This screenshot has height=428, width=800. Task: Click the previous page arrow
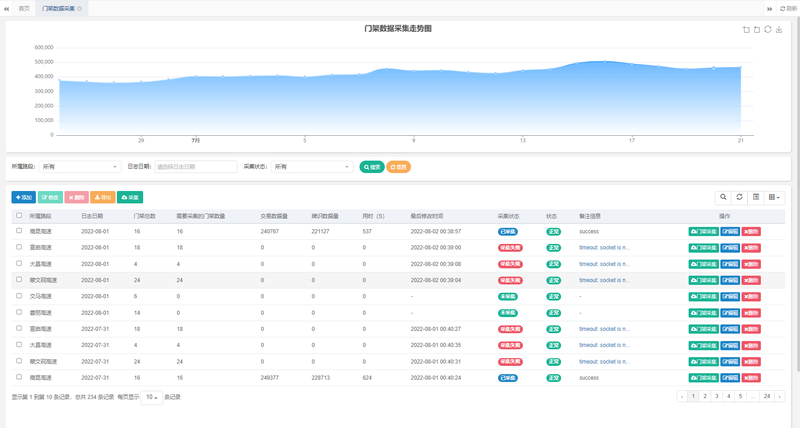coord(682,396)
